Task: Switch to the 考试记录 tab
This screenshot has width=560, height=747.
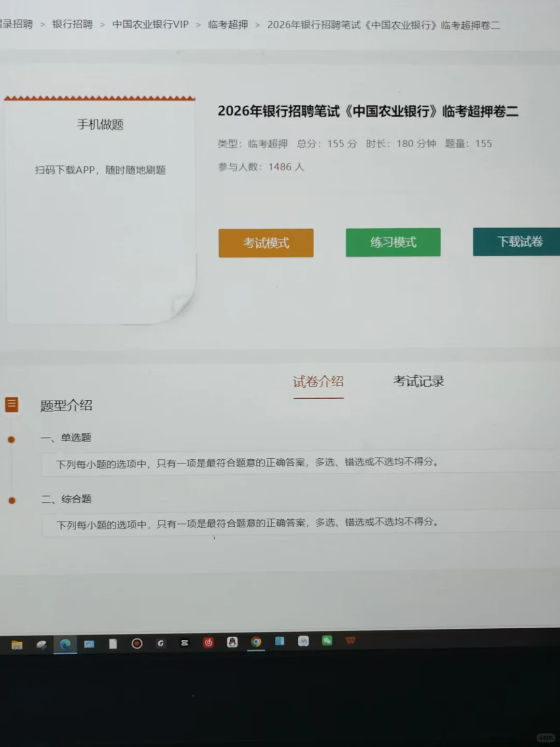Action: pyautogui.click(x=418, y=381)
